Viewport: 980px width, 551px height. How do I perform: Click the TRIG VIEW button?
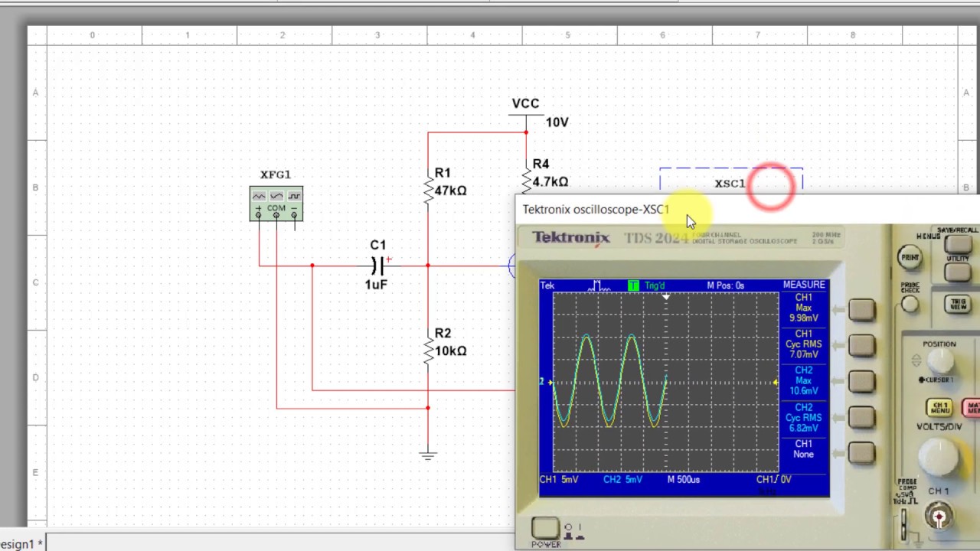[x=959, y=304]
